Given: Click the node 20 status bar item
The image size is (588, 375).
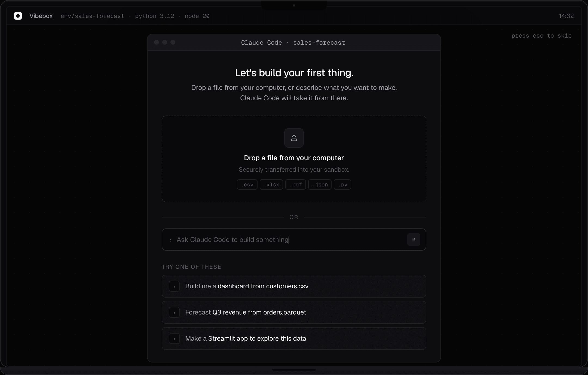Looking at the screenshot, I should 197,16.
